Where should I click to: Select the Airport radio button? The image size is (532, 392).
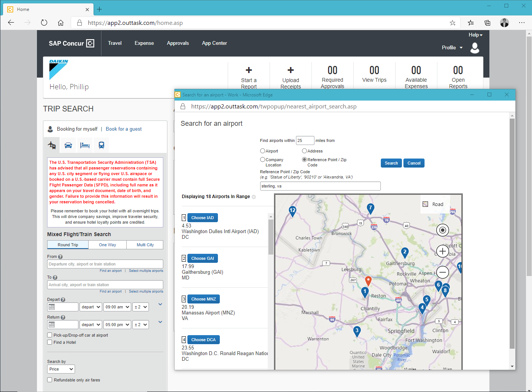[x=262, y=151]
